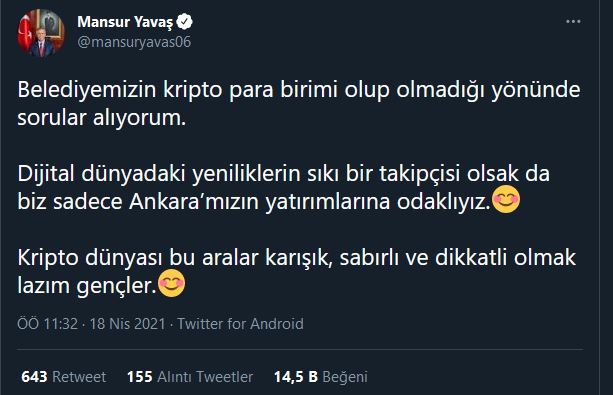Open Mansur Yavaş's profile picture
Image resolution: width=613 pixels, height=395 pixels.
(41, 33)
